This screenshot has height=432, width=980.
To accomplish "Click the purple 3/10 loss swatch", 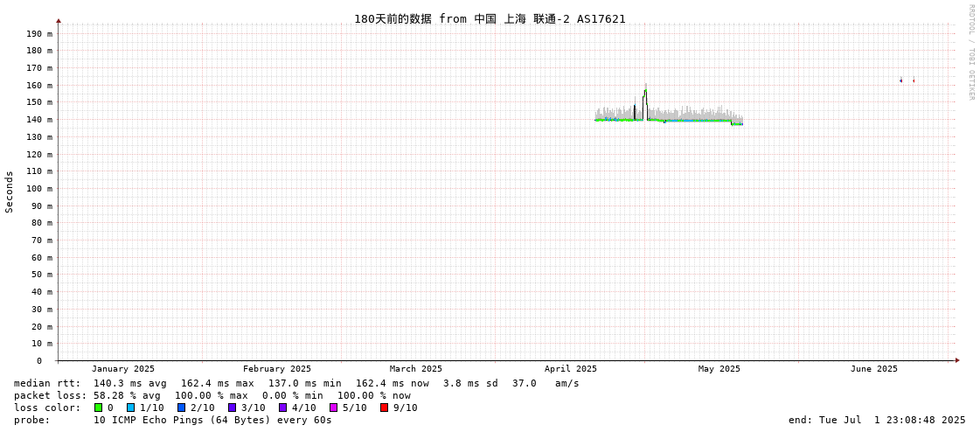I will point(232,408).
